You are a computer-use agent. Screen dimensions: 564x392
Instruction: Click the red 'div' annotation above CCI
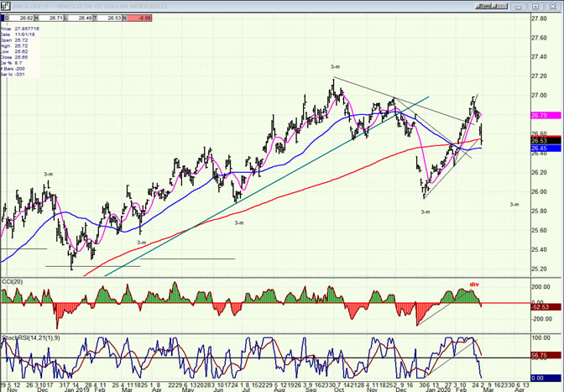pos(473,285)
